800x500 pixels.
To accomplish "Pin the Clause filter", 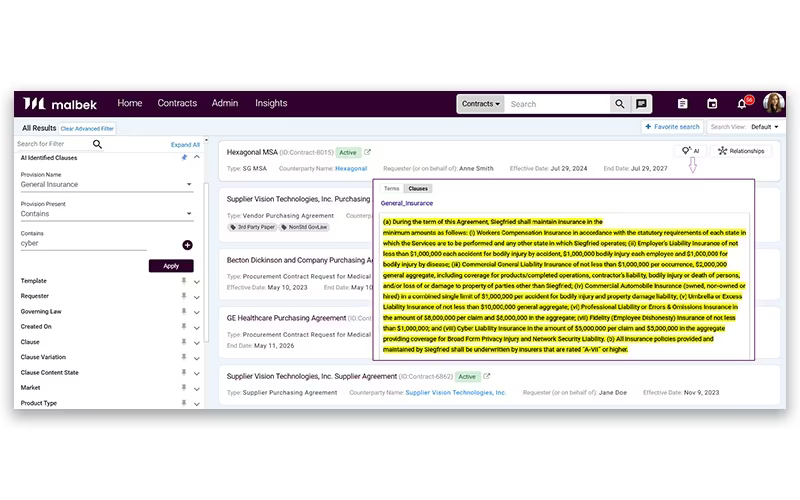I will pyautogui.click(x=184, y=342).
